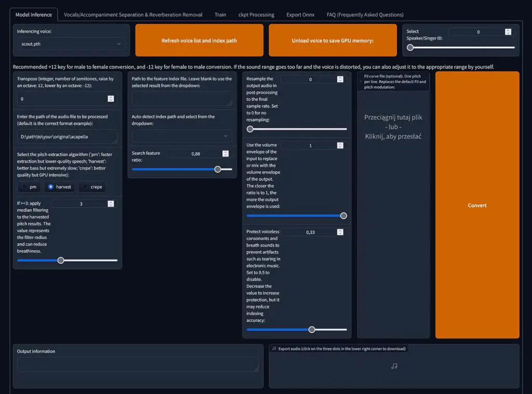
Task: Click the Resample output audio slider handle
Action: pyautogui.click(x=250, y=129)
